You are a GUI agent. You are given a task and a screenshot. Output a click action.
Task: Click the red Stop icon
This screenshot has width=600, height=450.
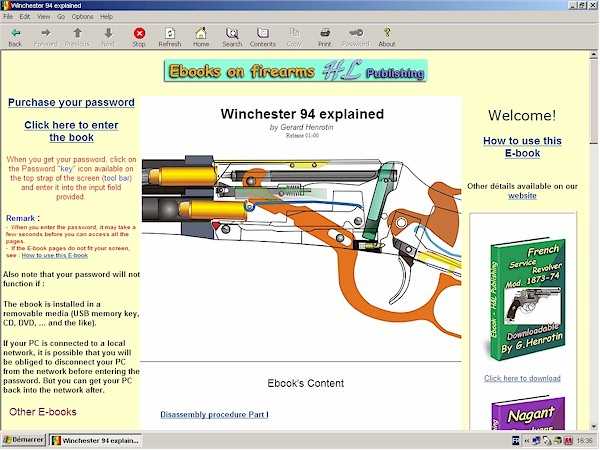139,33
